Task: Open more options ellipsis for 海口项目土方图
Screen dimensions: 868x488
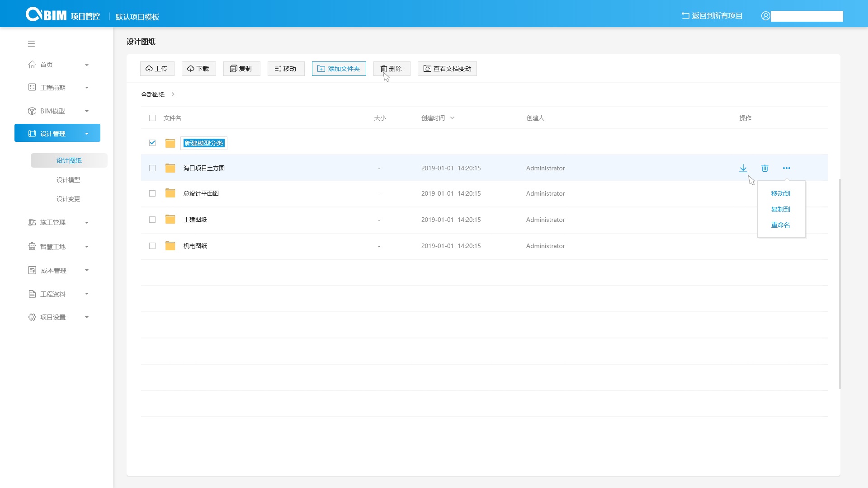Action: coord(786,168)
